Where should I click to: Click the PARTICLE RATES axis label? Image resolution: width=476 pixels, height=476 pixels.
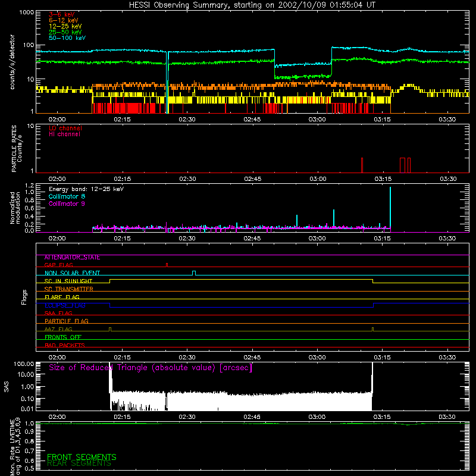pos(17,149)
